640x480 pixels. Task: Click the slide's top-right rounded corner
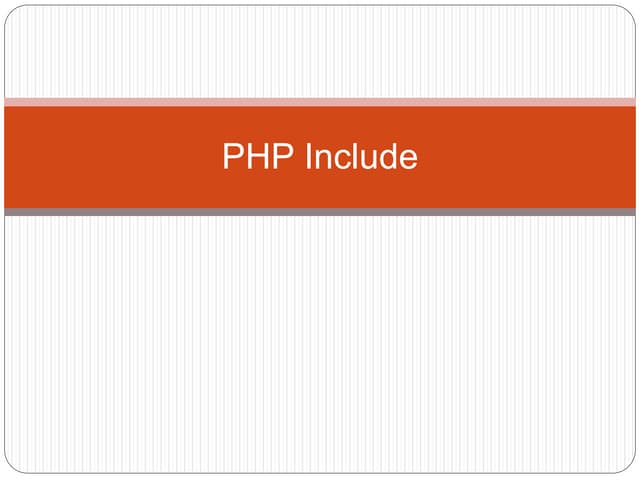(628, 13)
